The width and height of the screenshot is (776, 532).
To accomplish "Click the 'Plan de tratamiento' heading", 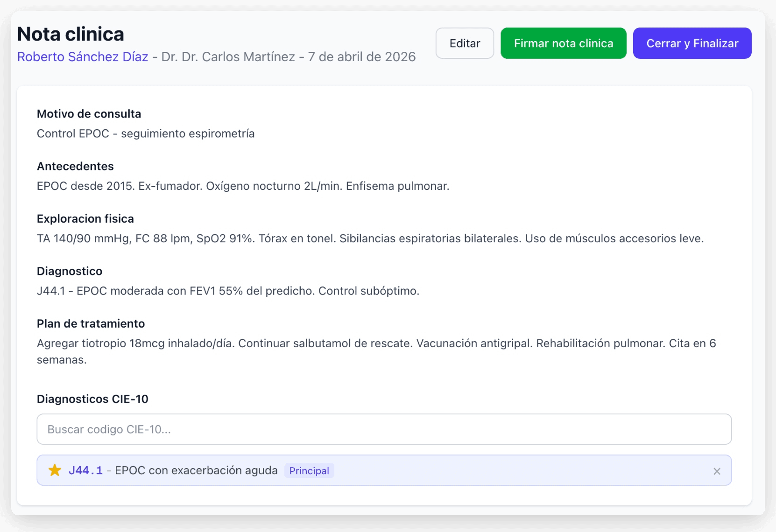I will [91, 324].
